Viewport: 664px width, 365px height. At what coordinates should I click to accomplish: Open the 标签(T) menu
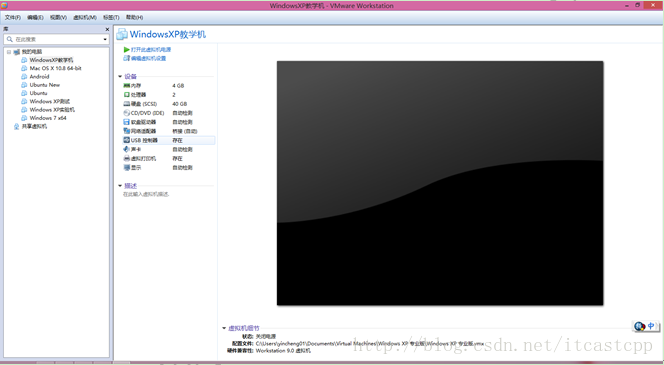click(111, 17)
